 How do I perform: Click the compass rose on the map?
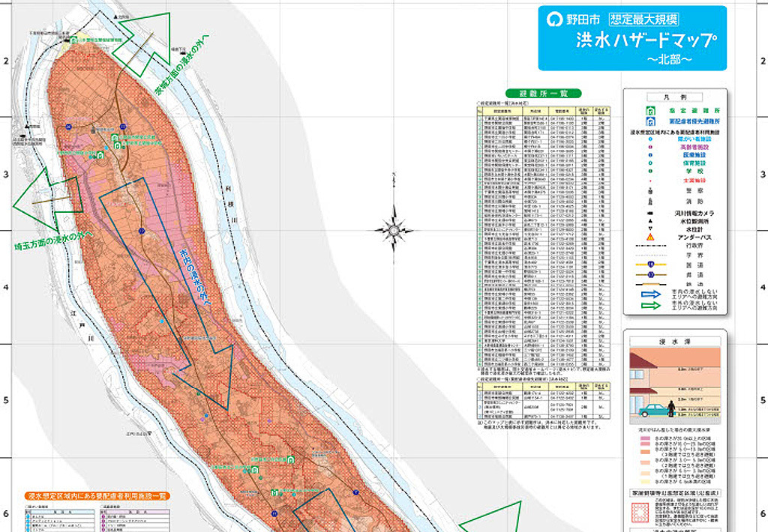pos(396,229)
